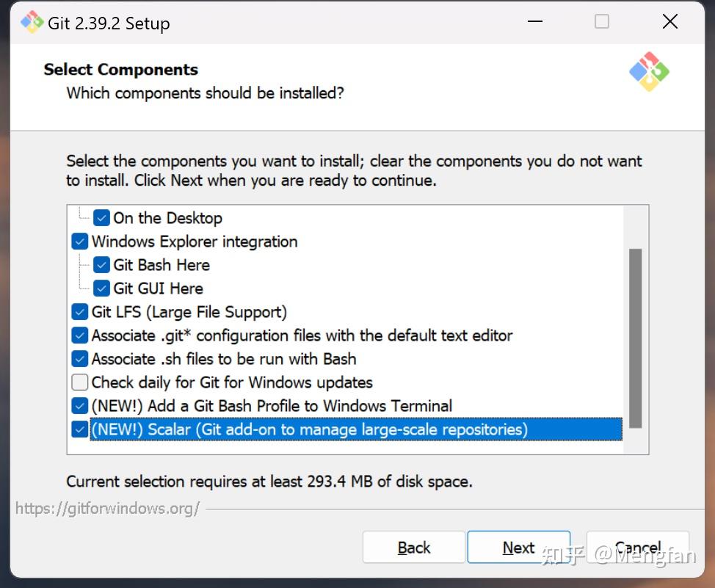The height and width of the screenshot is (588, 715).
Task: Uncheck Associate .sh files with Bash
Action: coord(80,359)
